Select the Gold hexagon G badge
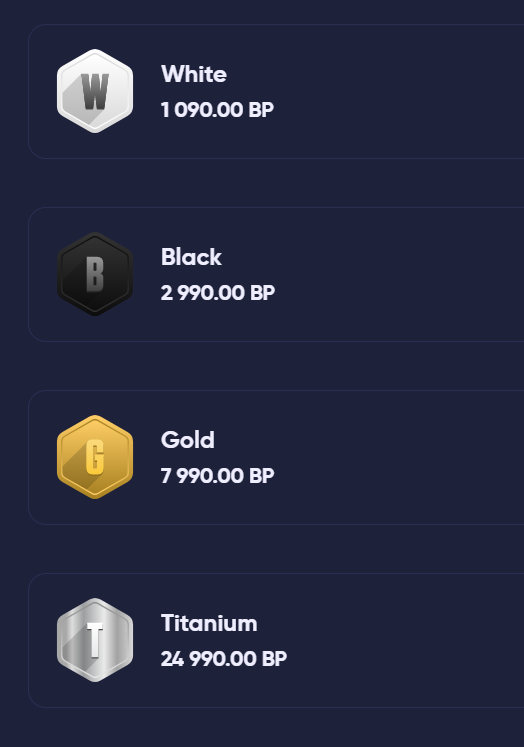 [95, 457]
